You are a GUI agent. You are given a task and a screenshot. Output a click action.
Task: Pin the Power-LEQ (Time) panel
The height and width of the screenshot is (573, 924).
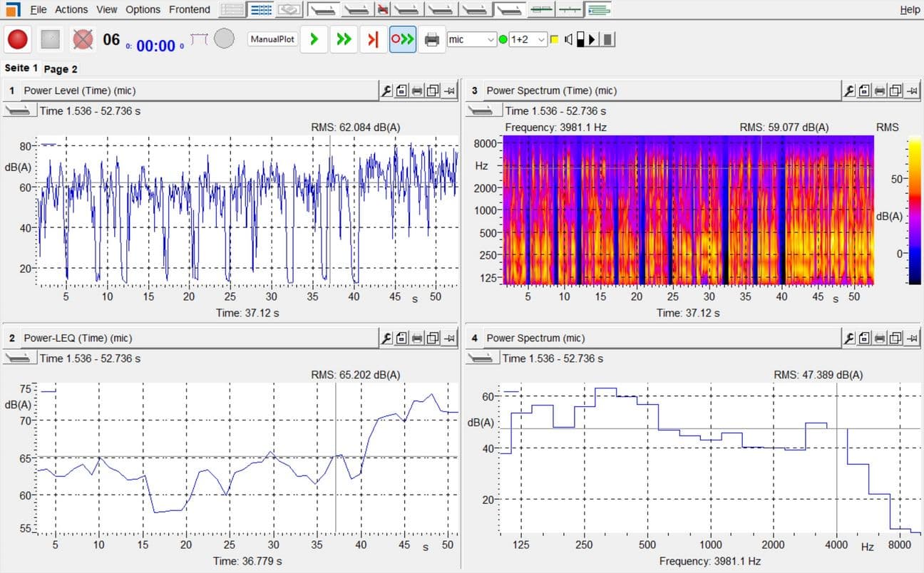(449, 338)
